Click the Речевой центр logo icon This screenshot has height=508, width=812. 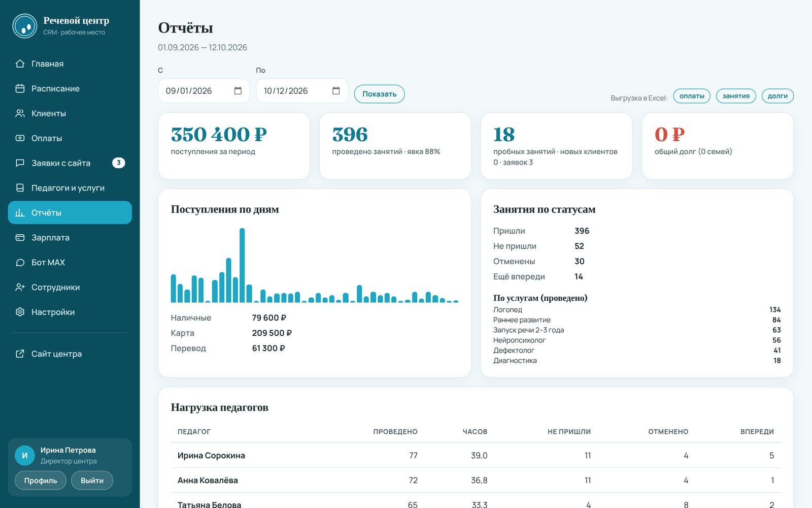pos(25,26)
